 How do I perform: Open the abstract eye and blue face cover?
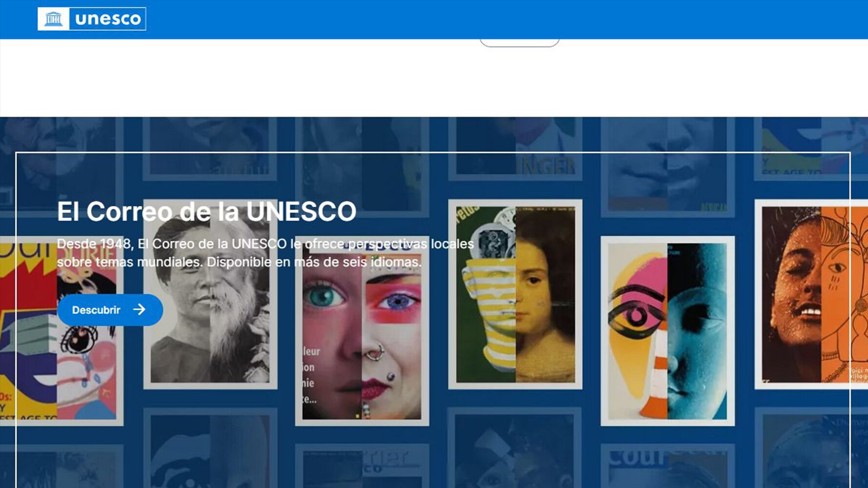coord(668,331)
